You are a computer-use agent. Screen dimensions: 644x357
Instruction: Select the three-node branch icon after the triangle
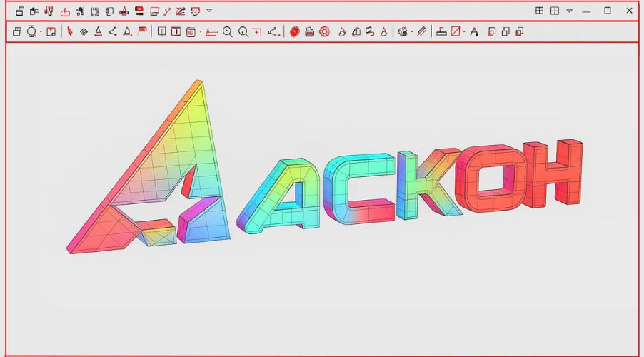[113, 31]
